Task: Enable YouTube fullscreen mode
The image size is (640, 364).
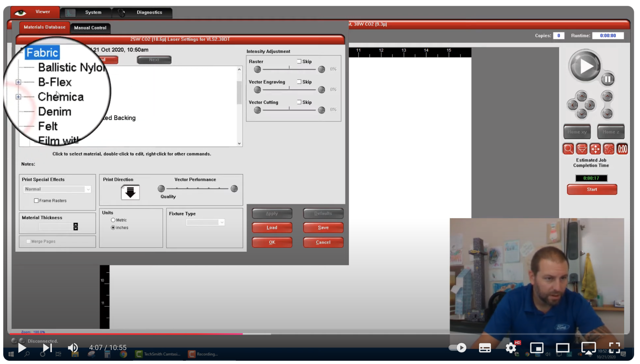Action: tap(614, 348)
